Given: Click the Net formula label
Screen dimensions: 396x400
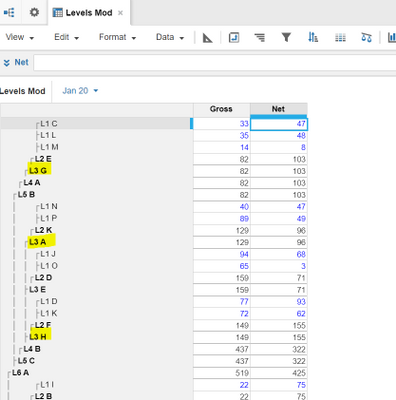Looking at the screenshot, I should (21, 62).
